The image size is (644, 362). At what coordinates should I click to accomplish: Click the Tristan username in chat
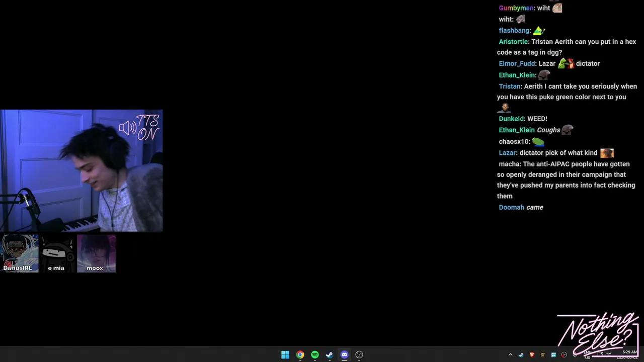pyautogui.click(x=509, y=86)
